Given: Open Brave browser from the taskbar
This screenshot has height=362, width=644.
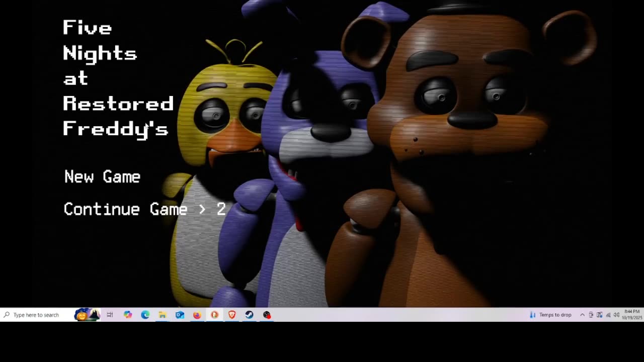Looking at the screenshot, I should click(232, 315).
